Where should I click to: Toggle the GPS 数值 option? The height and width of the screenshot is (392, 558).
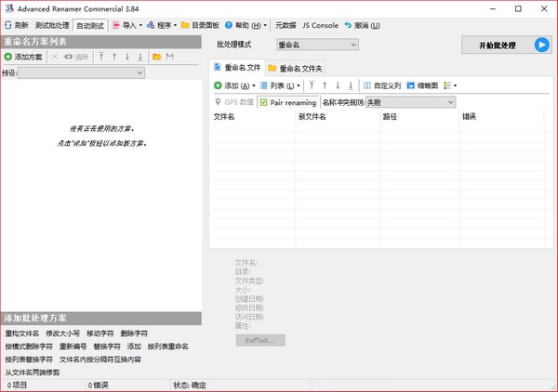tap(233, 102)
